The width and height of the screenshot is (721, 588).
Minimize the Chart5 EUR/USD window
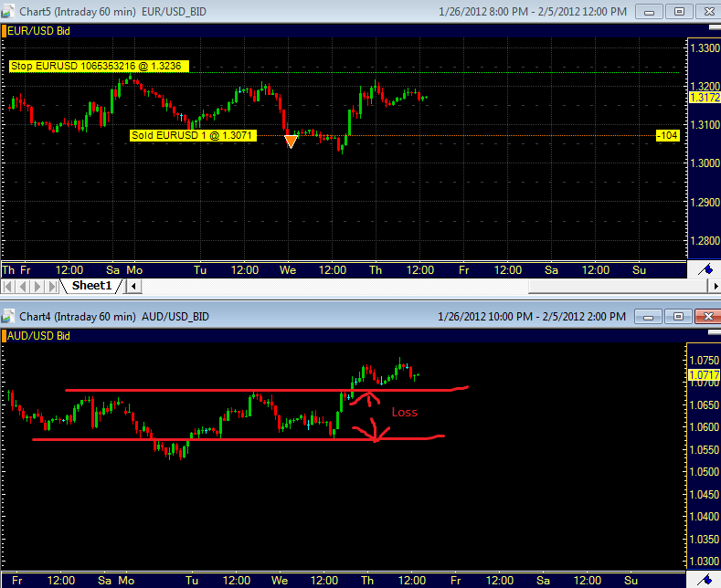tap(650, 12)
